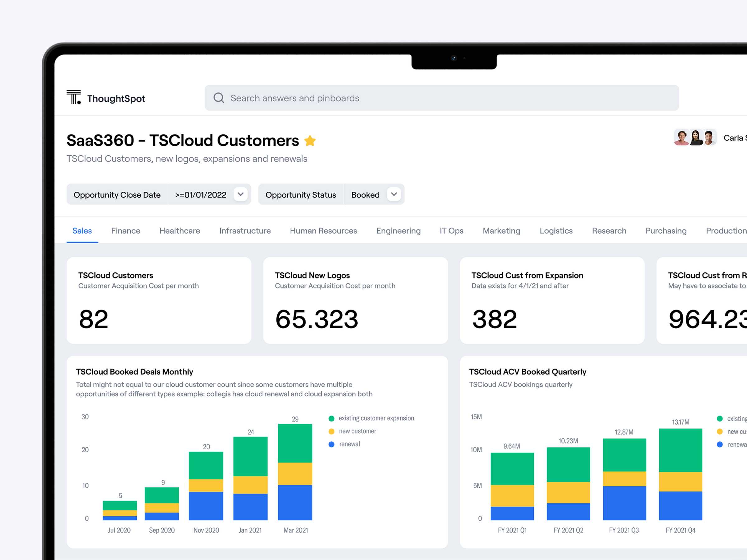Expand the Opportunity Close Date filter dropdown
Screen dimensions: 747x560
241,194
